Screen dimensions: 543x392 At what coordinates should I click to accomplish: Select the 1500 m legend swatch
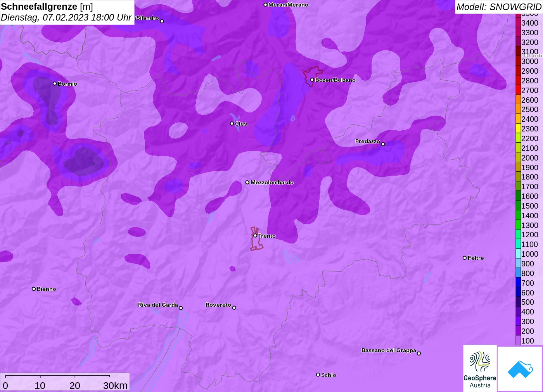[518, 206]
